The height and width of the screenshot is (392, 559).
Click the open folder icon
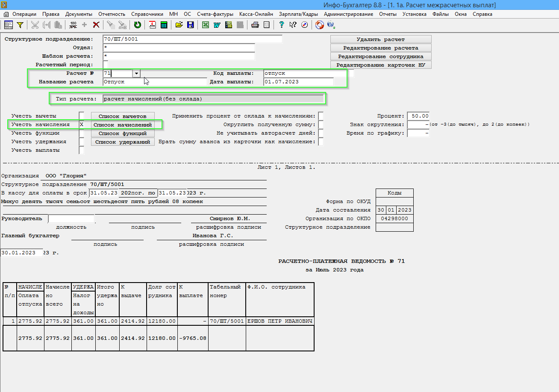coord(179,25)
